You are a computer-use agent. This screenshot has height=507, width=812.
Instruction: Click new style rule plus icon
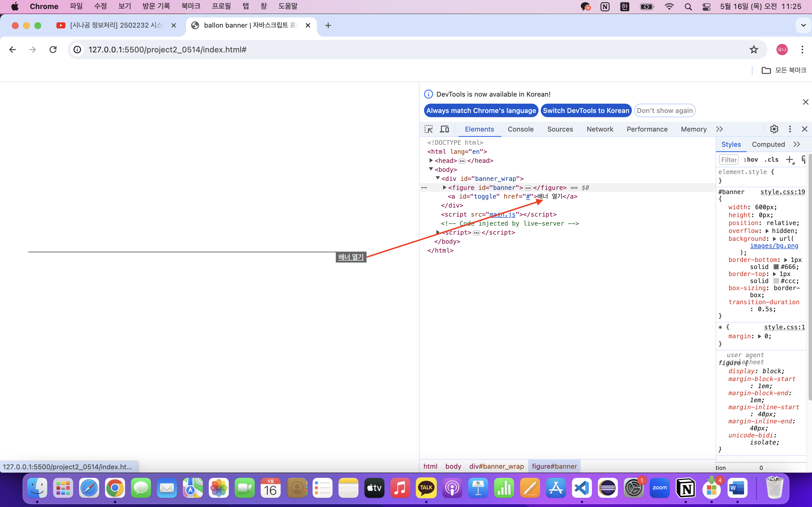pyautogui.click(x=789, y=160)
